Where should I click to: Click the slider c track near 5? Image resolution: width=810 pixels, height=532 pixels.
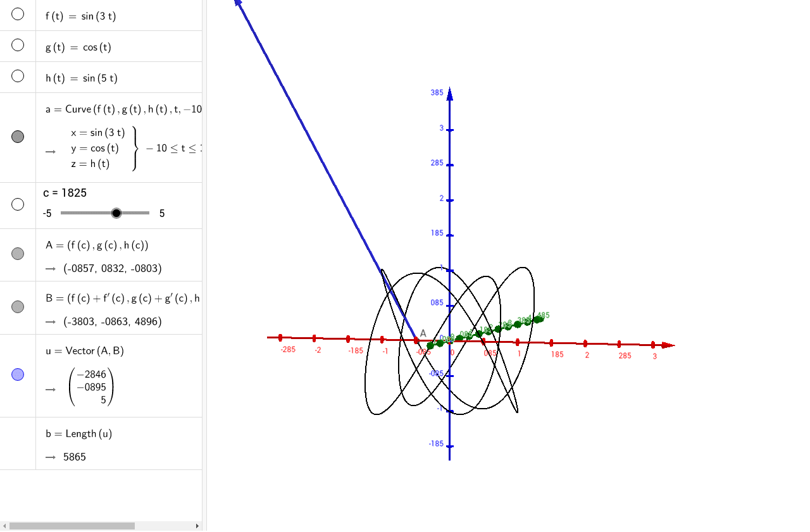click(x=147, y=213)
